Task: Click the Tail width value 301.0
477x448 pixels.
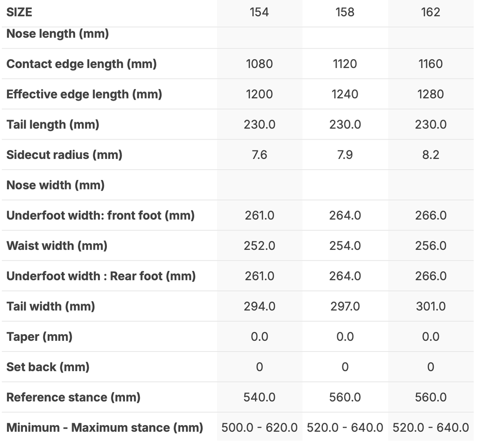Action: [431, 306]
